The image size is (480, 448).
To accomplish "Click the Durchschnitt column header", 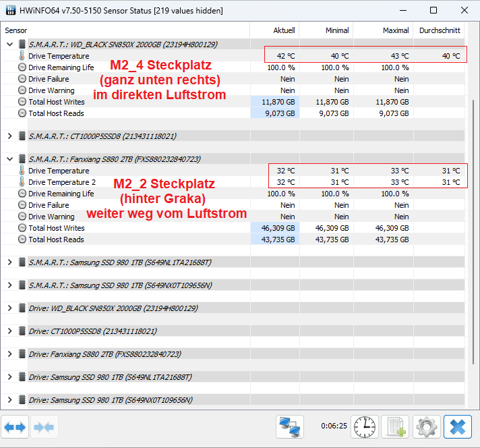I will click(x=439, y=30).
